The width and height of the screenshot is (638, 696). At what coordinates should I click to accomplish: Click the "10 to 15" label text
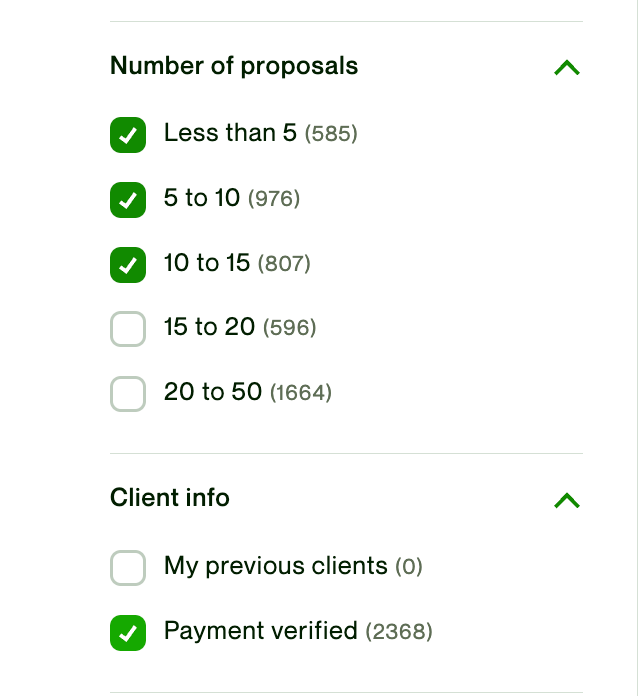click(207, 263)
